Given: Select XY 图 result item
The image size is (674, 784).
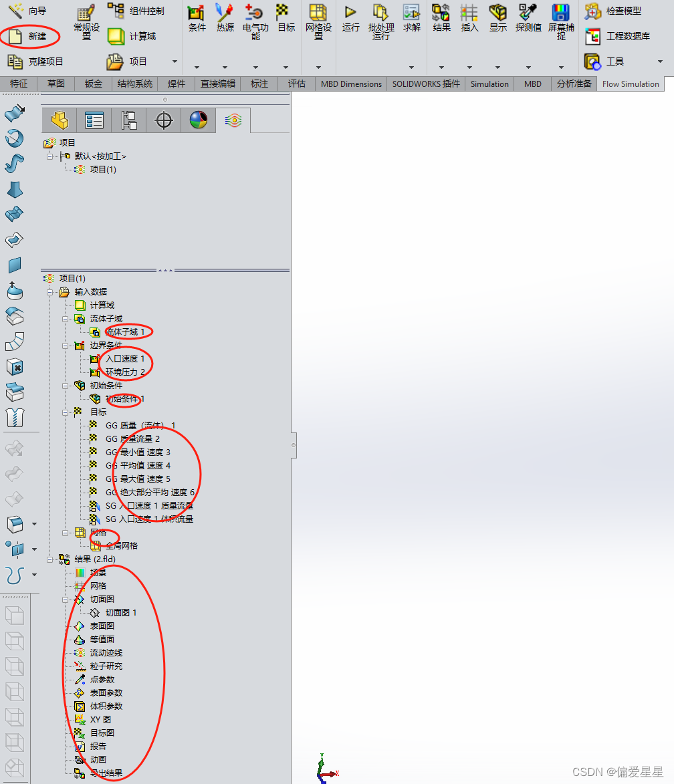Looking at the screenshot, I should pos(100,719).
